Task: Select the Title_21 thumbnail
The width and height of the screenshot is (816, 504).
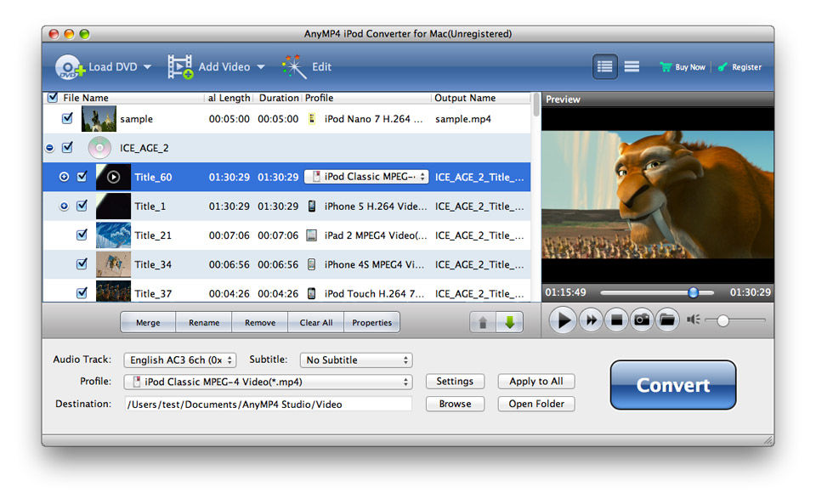Action: pyautogui.click(x=113, y=235)
